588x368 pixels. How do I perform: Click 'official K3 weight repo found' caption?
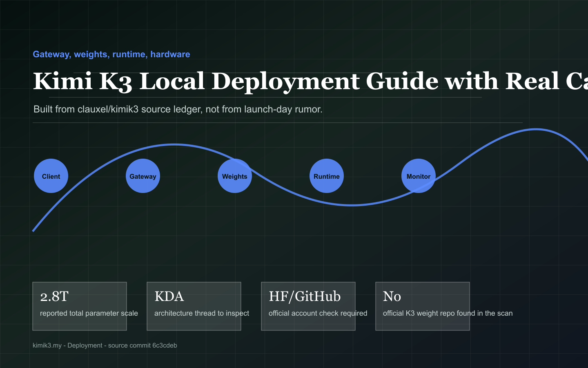[x=448, y=313]
